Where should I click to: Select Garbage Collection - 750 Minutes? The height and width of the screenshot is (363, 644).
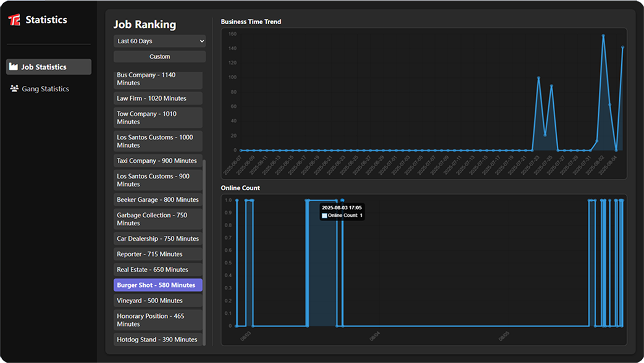(x=157, y=219)
